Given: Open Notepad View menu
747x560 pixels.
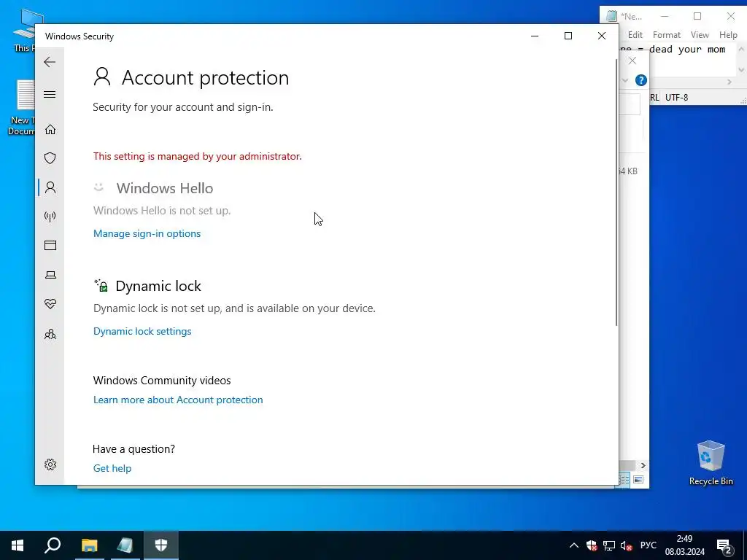Looking at the screenshot, I should click(700, 35).
